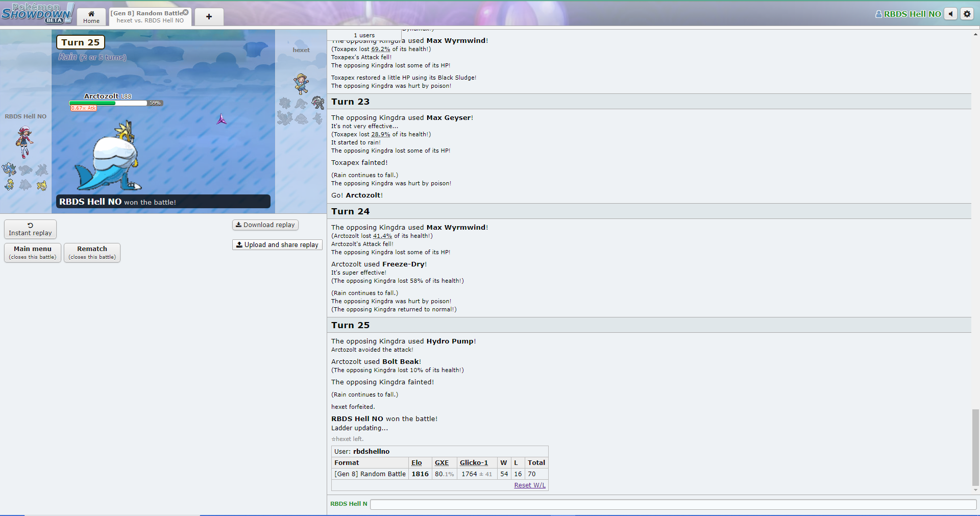Close the Random Battle tab
The height and width of the screenshot is (516, 980).
(186, 12)
